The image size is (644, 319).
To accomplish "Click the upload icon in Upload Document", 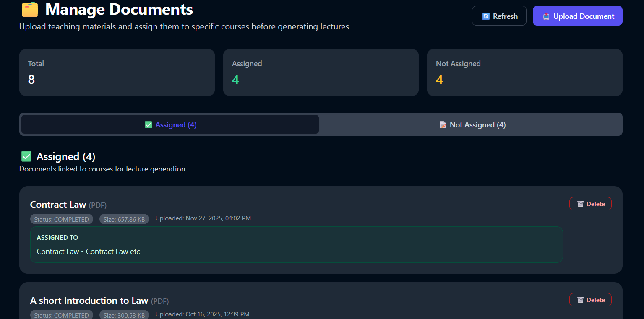I will click(x=546, y=16).
